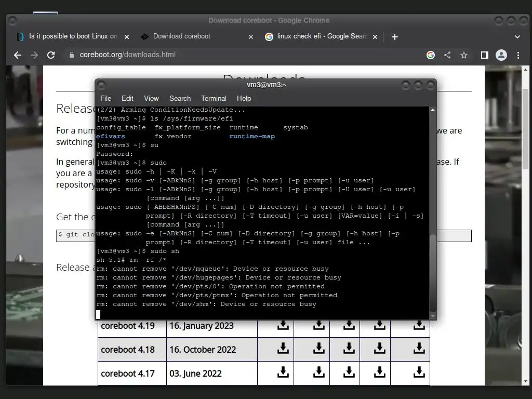Viewport: 532px width, 399px height.
Task: Open the terminal Help menu
Action: (x=244, y=98)
